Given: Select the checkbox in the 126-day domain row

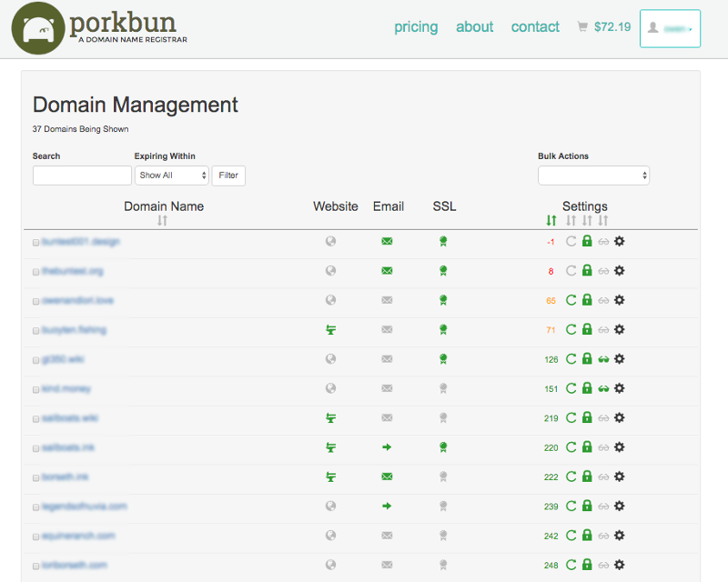Looking at the screenshot, I should [x=36, y=360].
